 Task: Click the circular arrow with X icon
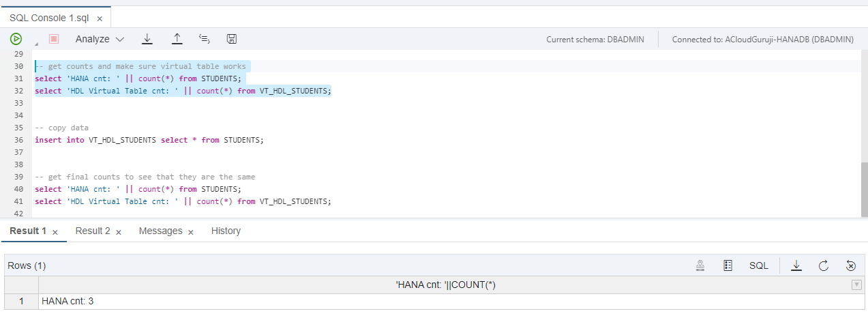850,265
